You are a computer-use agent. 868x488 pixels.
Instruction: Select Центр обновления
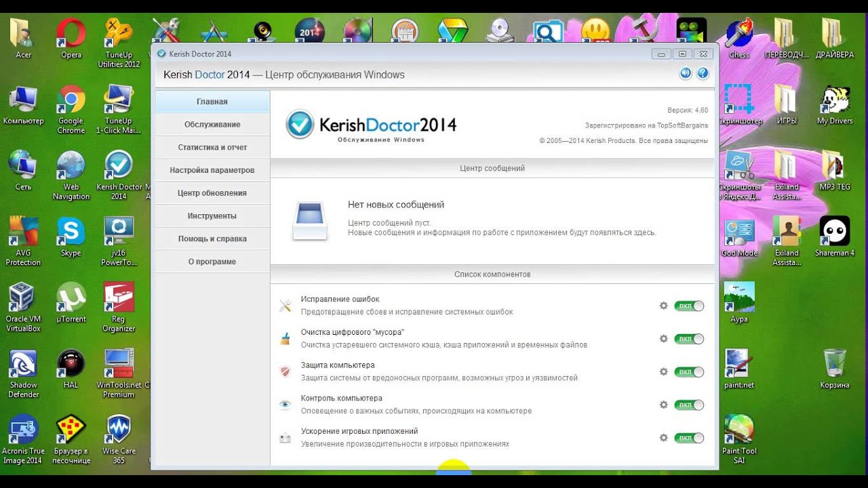click(x=212, y=193)
